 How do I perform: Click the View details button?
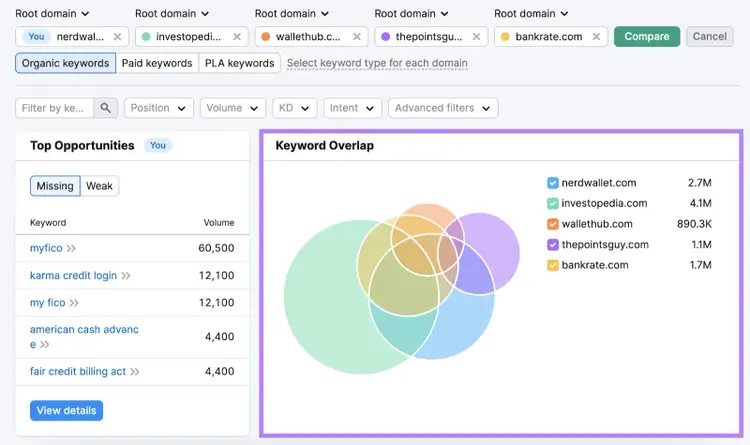click(66, 411)
